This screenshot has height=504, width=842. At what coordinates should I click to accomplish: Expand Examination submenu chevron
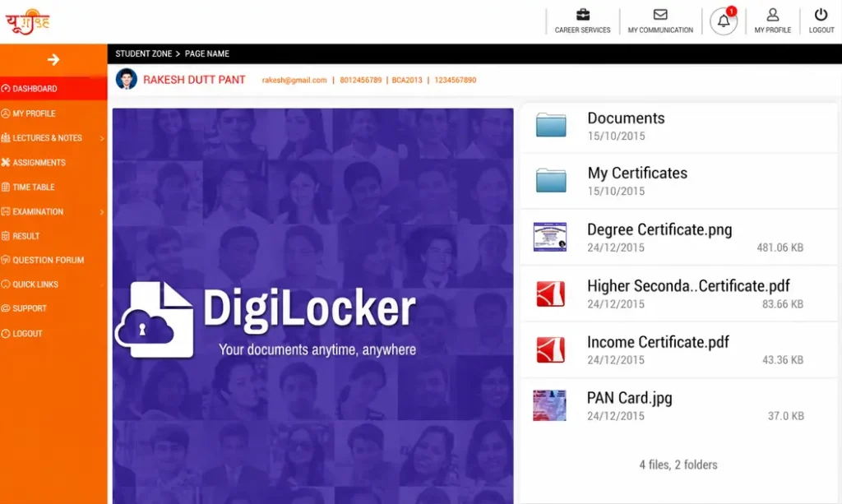click(102, 212)
